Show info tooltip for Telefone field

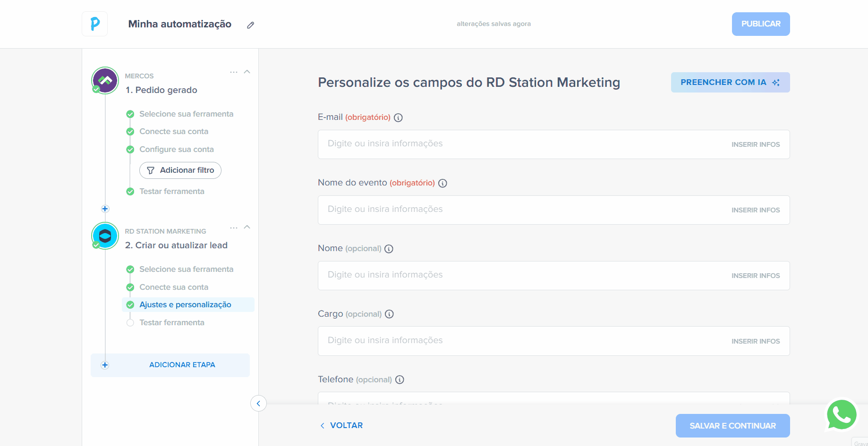(x=400, y=379)
